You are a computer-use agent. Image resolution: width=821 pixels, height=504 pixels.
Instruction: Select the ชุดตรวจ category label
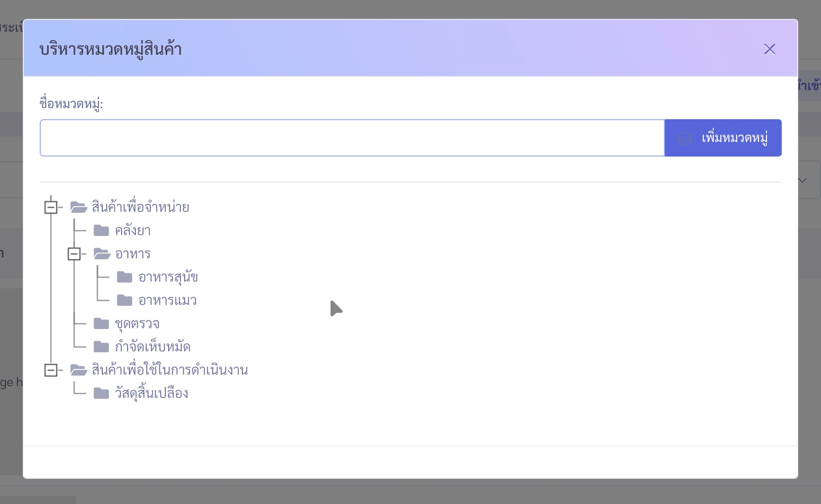[x=137, y=324]
